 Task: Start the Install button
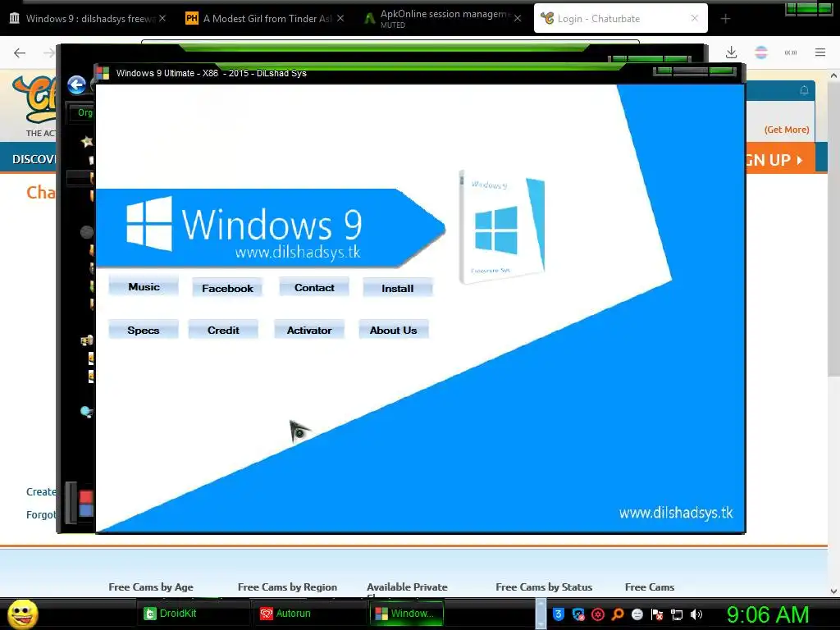398,288
